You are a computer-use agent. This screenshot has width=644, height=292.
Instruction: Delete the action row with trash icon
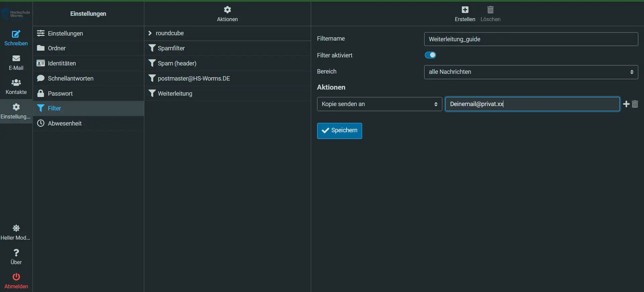click(x=635, y=104)
